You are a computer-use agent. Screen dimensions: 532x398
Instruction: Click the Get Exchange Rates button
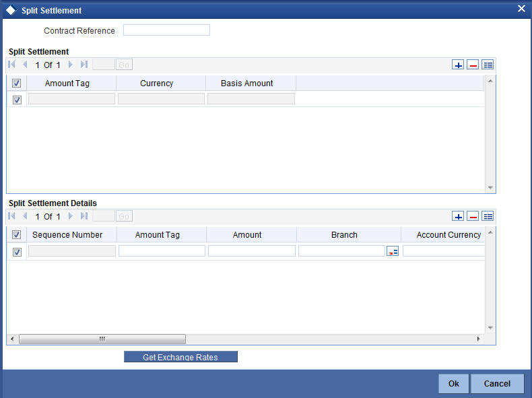click(x=180, y=357)
